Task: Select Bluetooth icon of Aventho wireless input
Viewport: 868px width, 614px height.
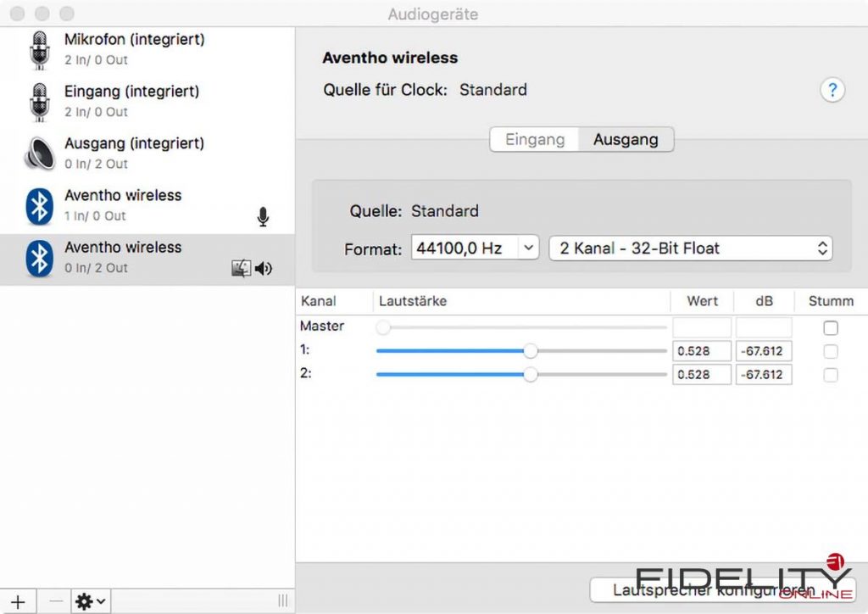Action: [39, 205]
